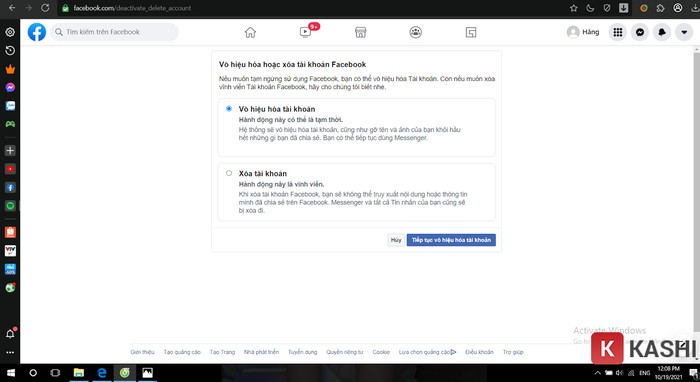
Task: Open Facebook notifications bell in header
Action: [x=662, y=32]
